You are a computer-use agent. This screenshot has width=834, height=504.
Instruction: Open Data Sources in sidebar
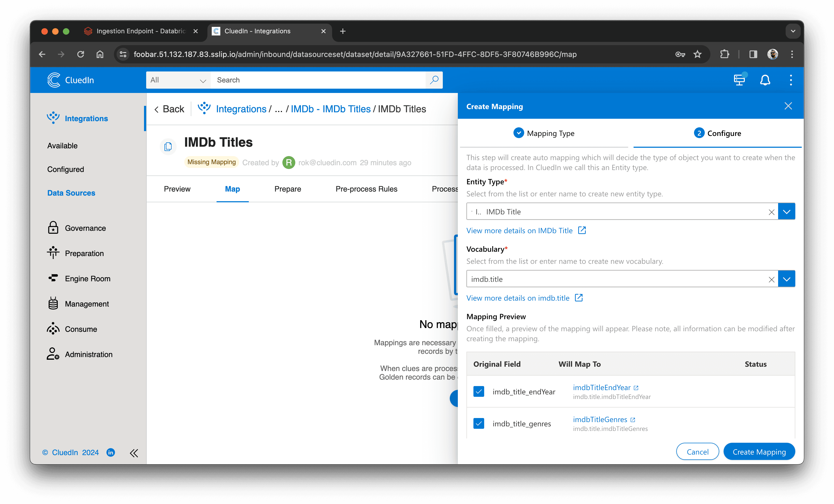pos(71,193)
